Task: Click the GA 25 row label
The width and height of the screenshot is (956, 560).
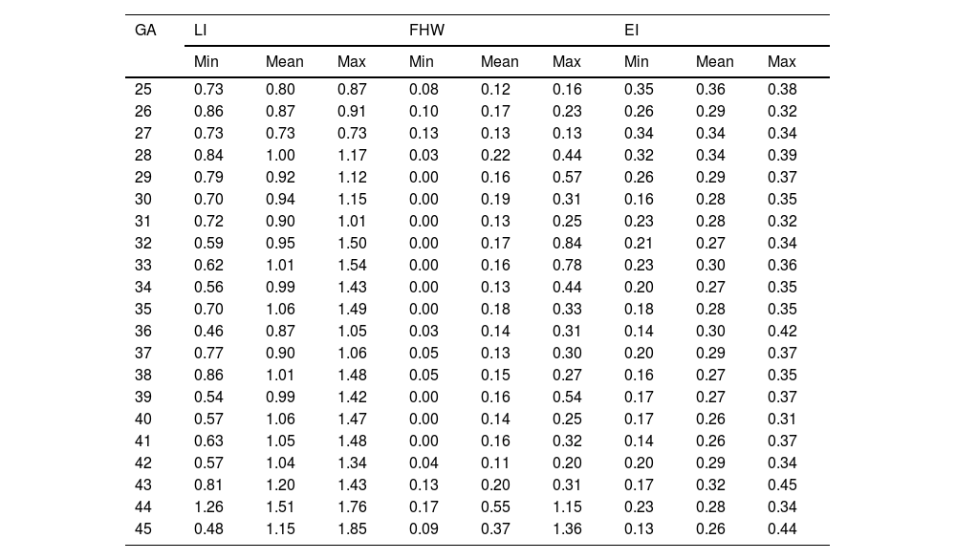Action: tap(143, 90)
